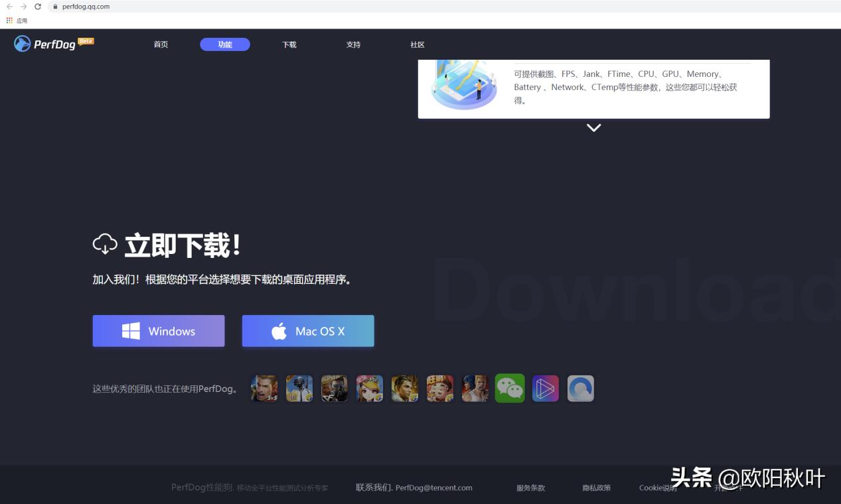Click the browser refresh button
Viewport: 841px width, 504px height.
pos(38,7)
